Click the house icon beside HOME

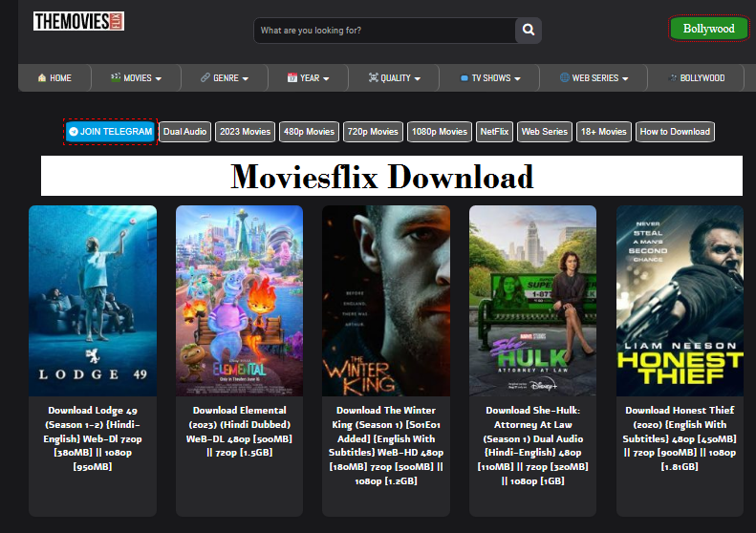[x=42, y=77]
